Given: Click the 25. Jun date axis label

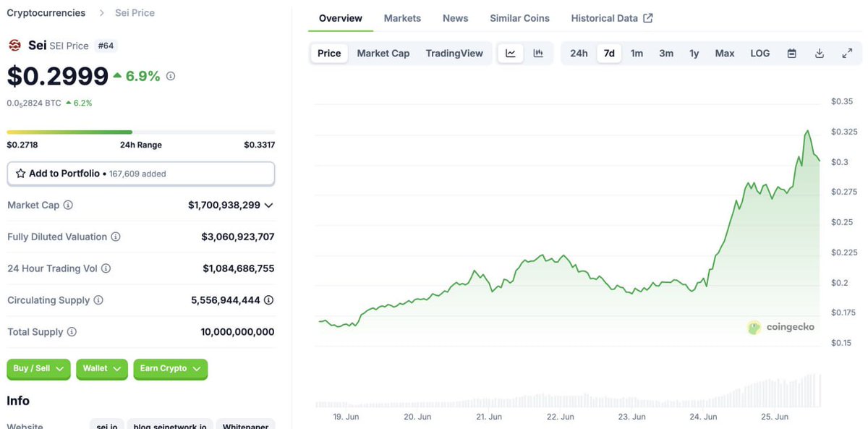Looking at the screenshot, I should (x=775, y=417).
